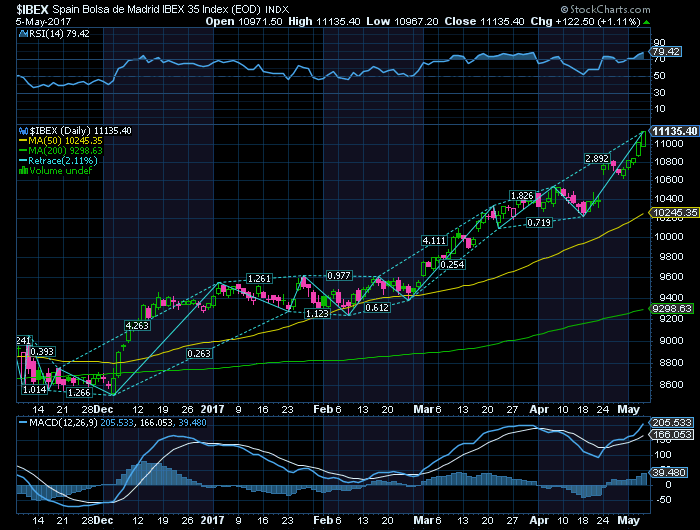This screenshot has height=530, width=700.
Task: Click the 79.42 value tag on RSI axis
Action: pyautogui.click(x=666, y=52)
